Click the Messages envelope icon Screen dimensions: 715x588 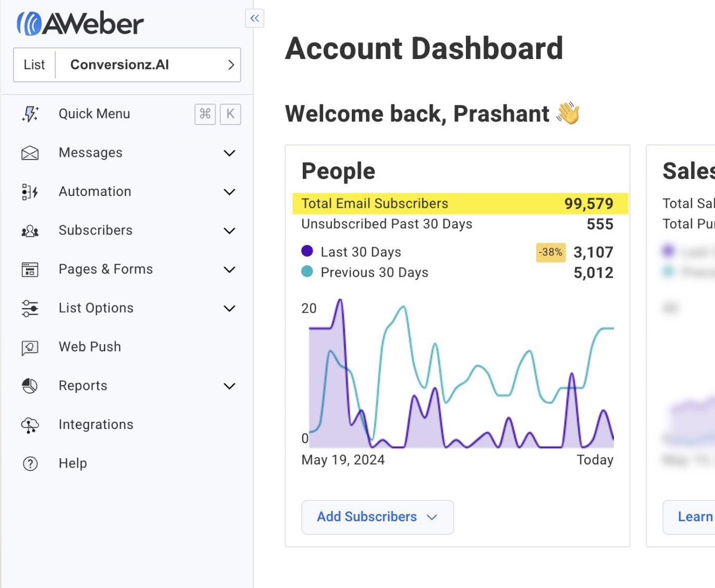coord(30,153)
